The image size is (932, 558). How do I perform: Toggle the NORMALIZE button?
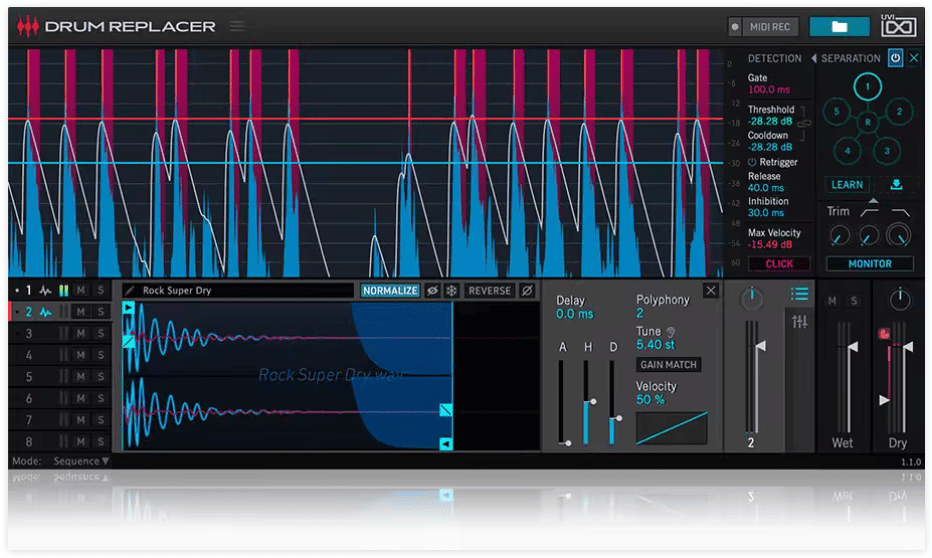pos(390,291)
